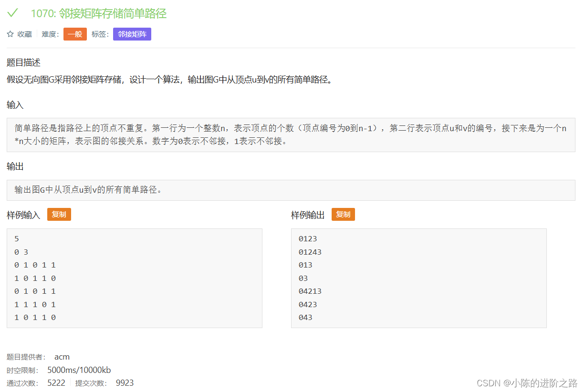Click the green checkmark solved icon
Viewport: 585px width, 392px height.
pyautogui.click(x=12, y=12)
